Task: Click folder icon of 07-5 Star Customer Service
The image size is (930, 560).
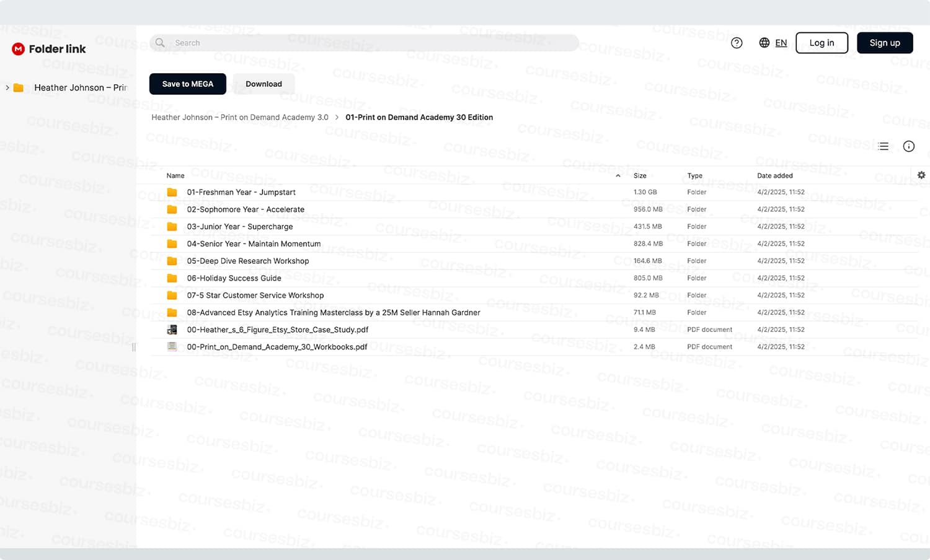Action: pos(172,295)
